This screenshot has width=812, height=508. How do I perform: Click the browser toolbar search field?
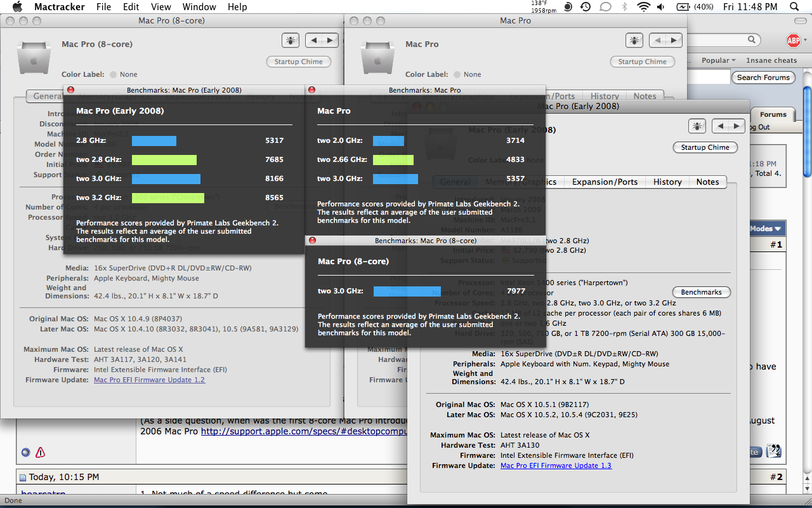pyautogui.click(x=724, y=39)
